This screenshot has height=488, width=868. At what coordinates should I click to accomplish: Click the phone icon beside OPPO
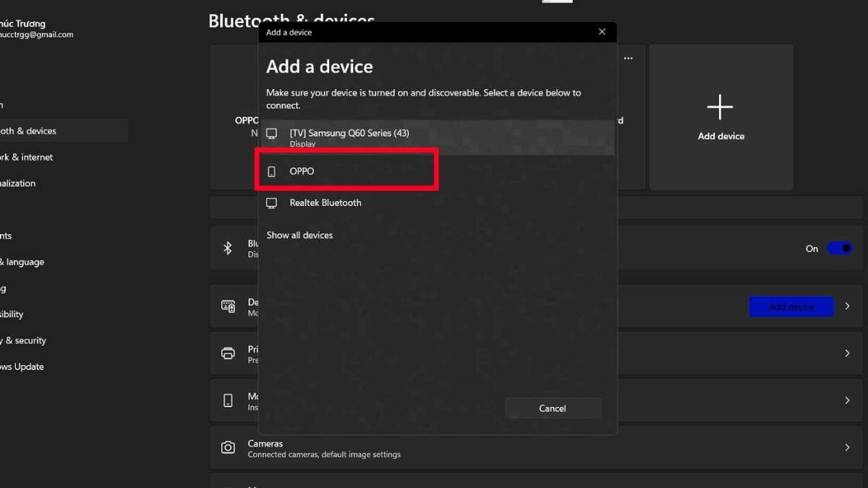[272, 172]
